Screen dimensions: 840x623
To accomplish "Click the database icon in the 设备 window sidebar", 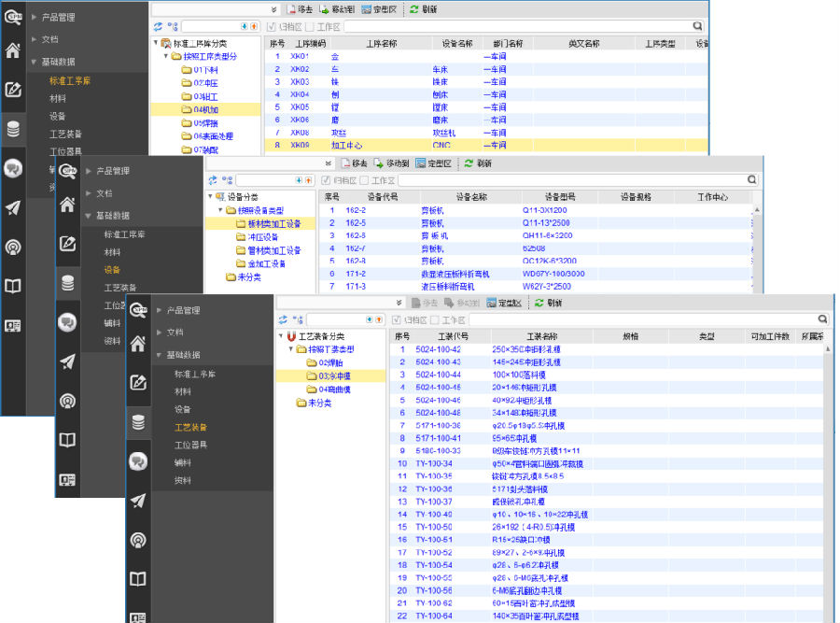I will pyautogui.click(x=67, y=283).
